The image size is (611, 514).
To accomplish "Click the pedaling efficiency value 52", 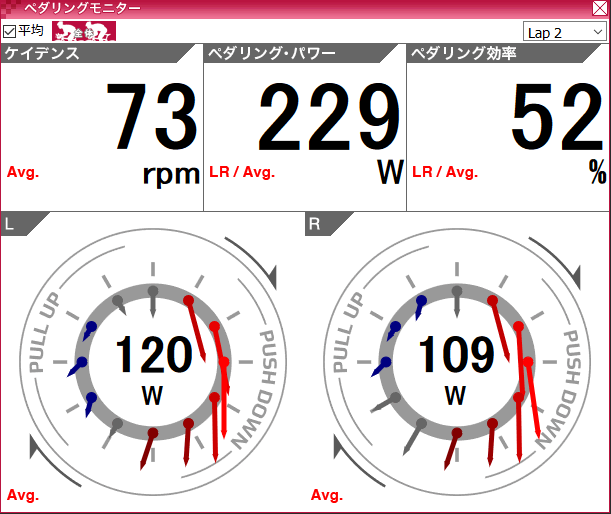I will [557, 117].
